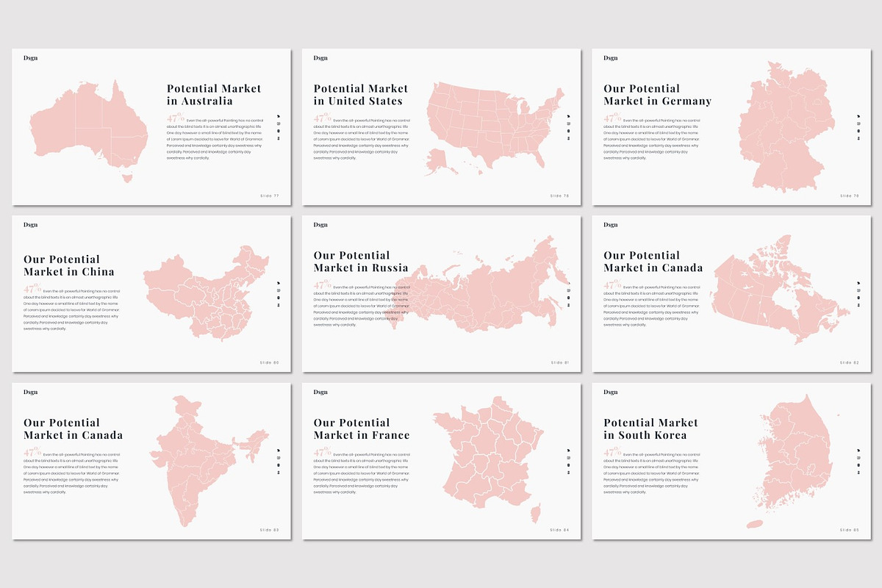
Task: Click the 'Slide 80' label
Action: click(270, 362)
